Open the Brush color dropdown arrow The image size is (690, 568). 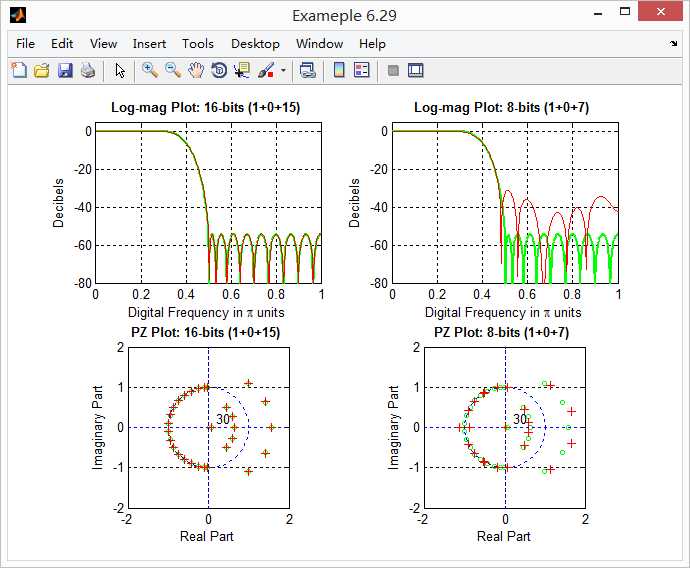click(283, 70)
